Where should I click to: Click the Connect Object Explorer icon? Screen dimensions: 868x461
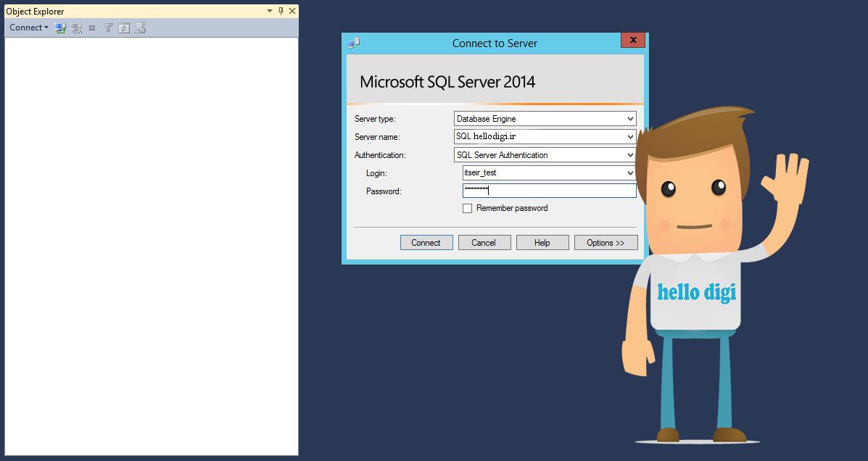(60, 28)
